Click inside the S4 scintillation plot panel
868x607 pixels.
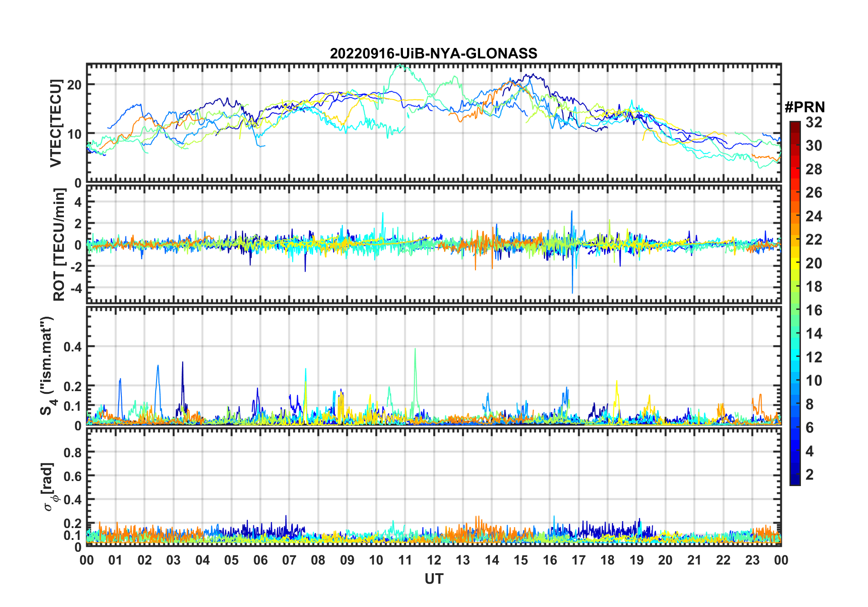(x=434, y=366)
